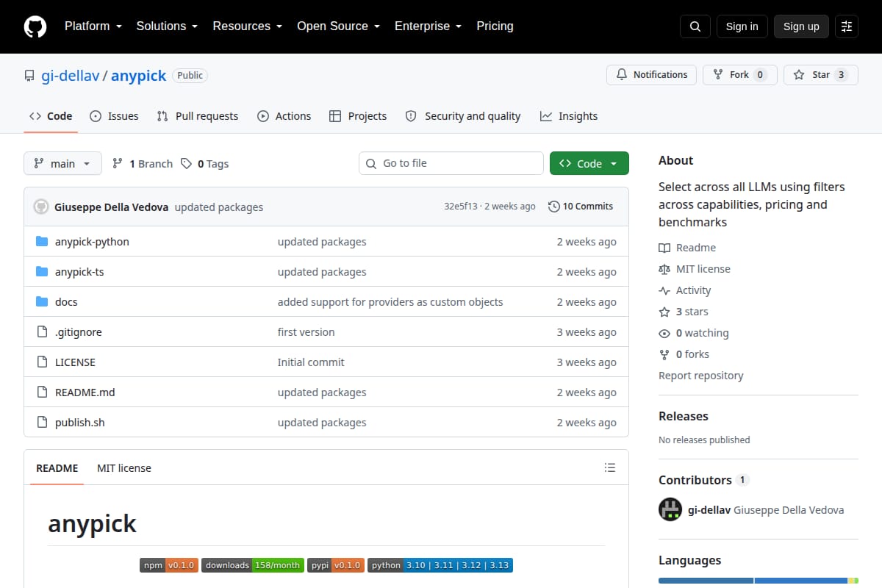Image resolution: width=882 pixels, height=588 pixels.
Task: Click the search magnifier icon in header
Action: point(695,26)
